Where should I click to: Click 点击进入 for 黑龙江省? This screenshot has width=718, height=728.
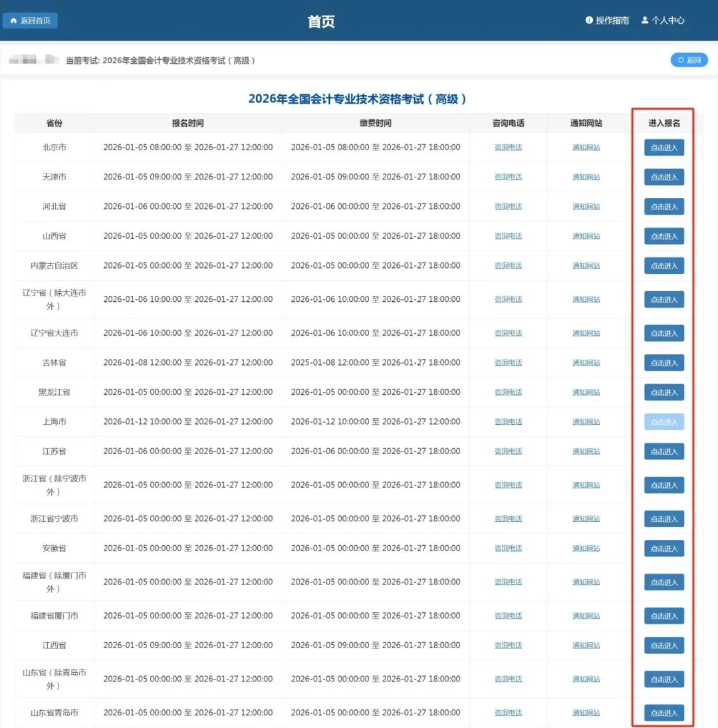(x=663, y=392)
